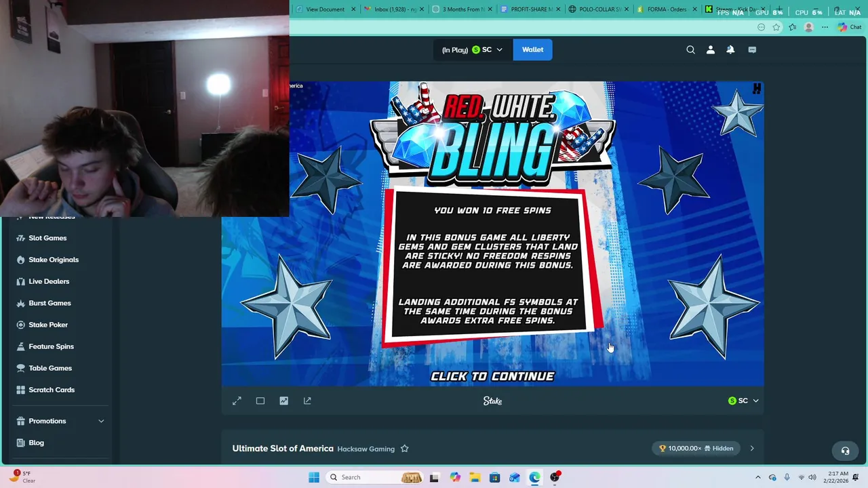The image size is (868, 488).
Task: Open the Windows Start button
Action: [x=314, y=477]
